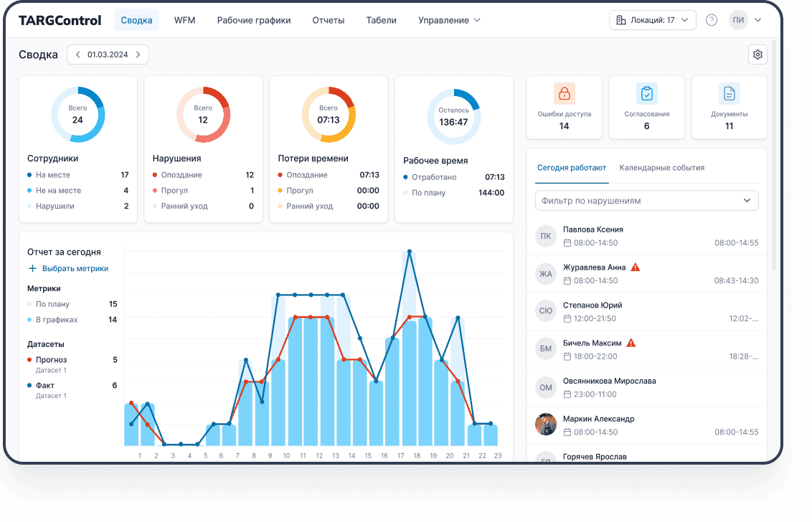Click the Не на месте legend row

(x=77, y=191)
